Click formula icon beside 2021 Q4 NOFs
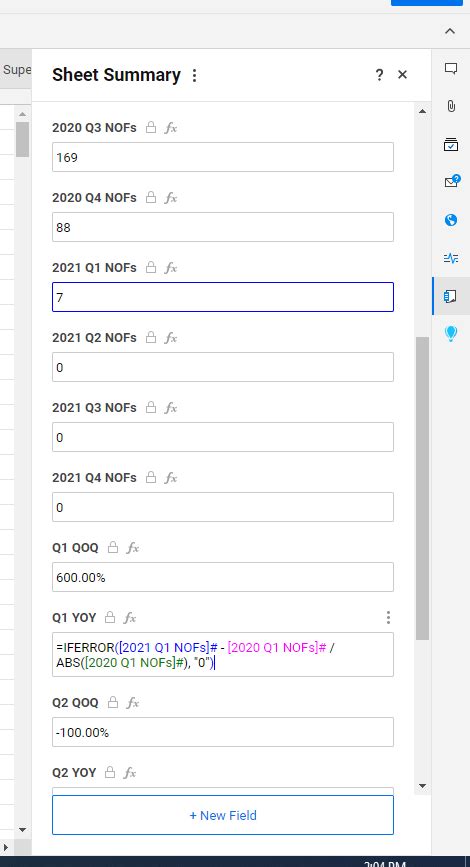Image resolution: width=470 pixels, height=867 pixels. [171, 477]
